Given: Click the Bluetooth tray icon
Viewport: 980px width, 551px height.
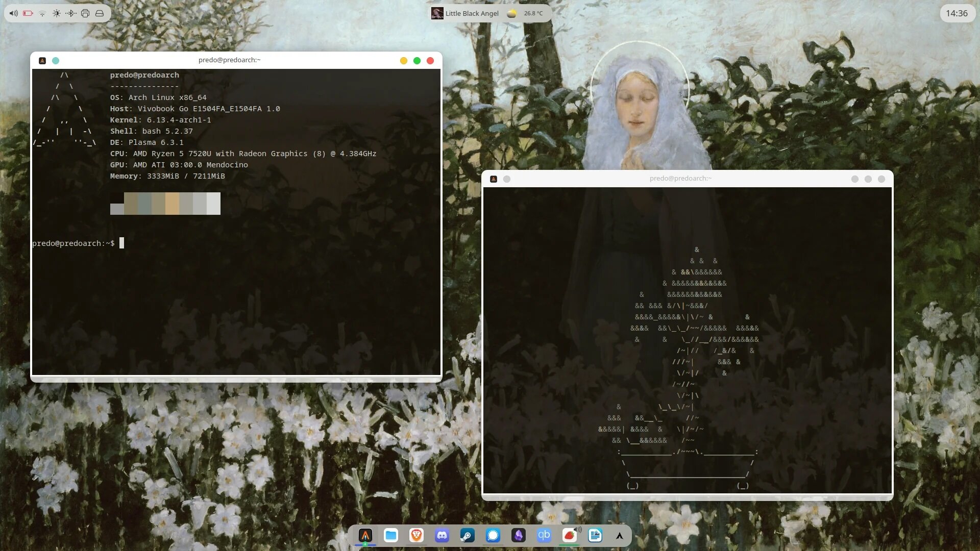Looking at the screenshot, I should pyautogui.click(x=71, y=13).
